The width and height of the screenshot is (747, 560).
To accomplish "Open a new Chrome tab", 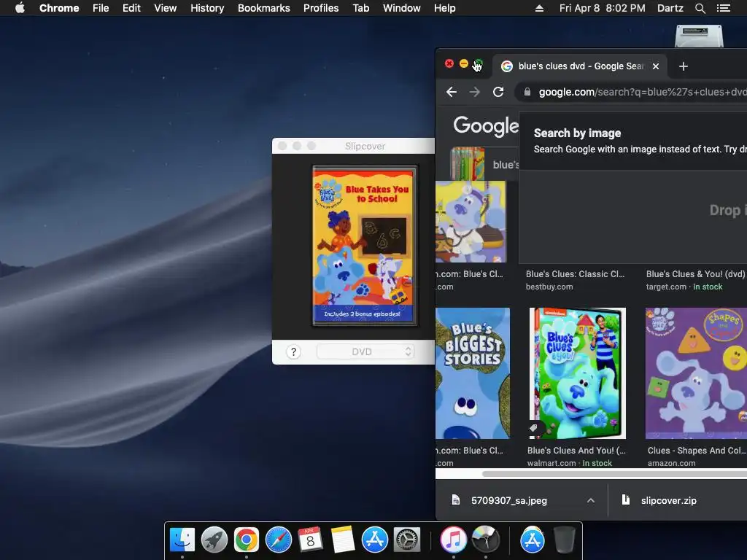I will tap(683, 66).
